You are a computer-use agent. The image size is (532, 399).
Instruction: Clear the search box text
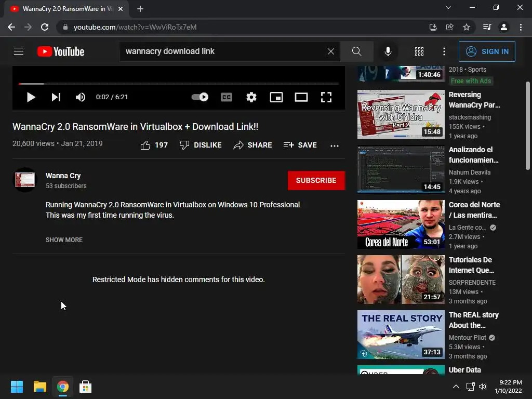[331, 51]
